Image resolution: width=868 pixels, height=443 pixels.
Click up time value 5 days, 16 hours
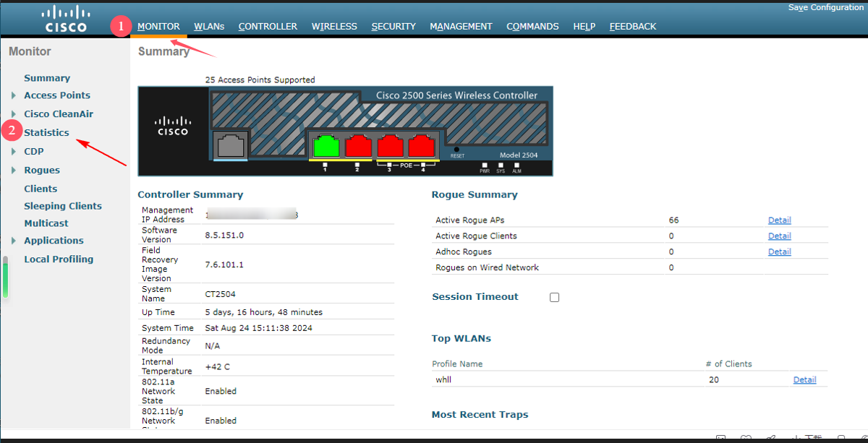264,313
